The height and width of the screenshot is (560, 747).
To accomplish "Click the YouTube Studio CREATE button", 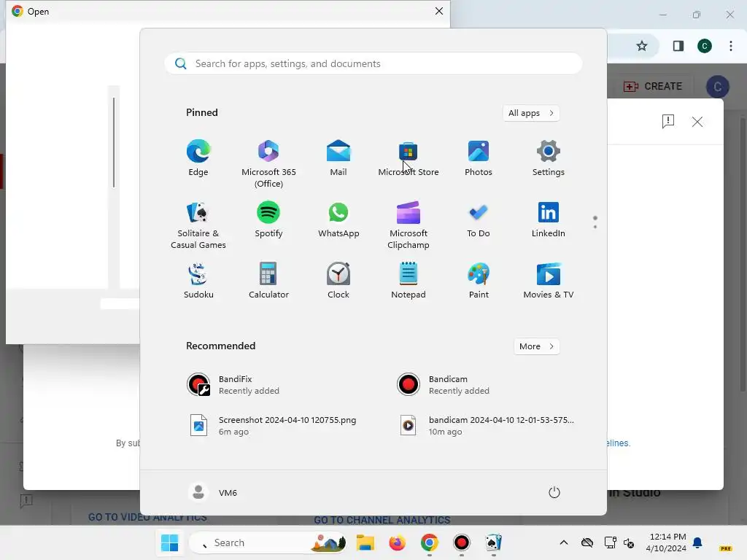I will 653,86.
